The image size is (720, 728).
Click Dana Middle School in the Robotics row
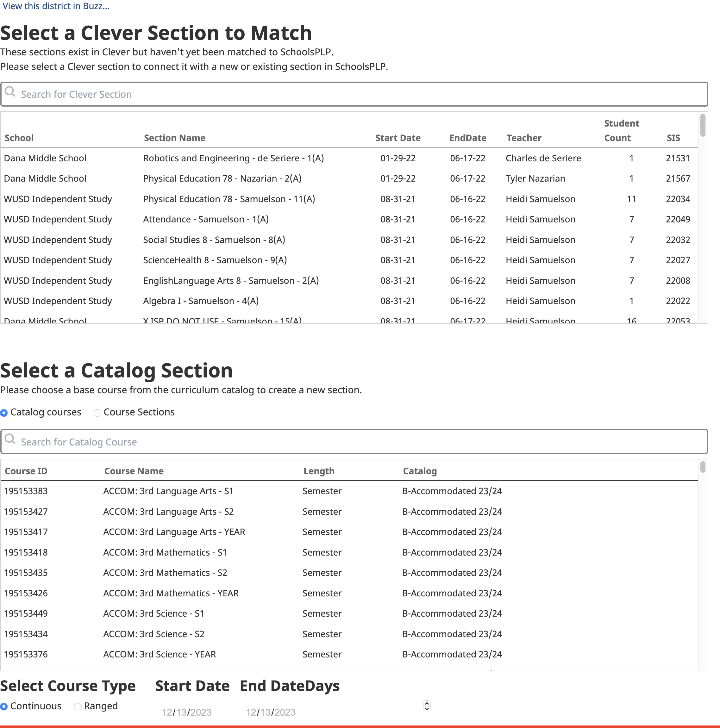coord(45,158)
